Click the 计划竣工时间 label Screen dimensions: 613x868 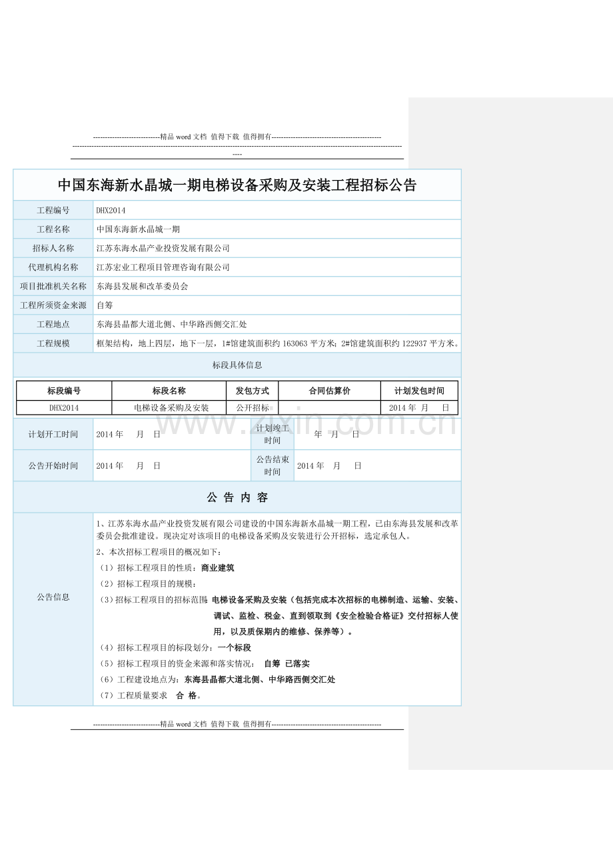pos(273,434)
